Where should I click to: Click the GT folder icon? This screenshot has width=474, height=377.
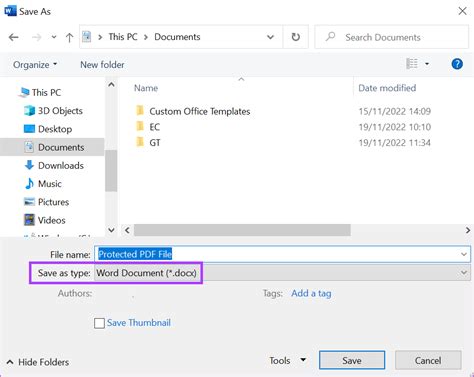pyautogui.click(x=140, y=142)
